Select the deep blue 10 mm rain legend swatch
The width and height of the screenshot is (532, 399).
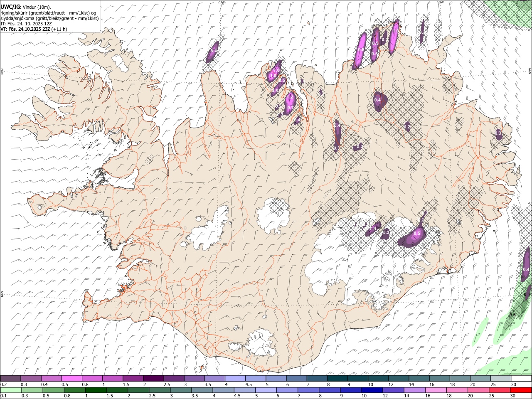372,390
